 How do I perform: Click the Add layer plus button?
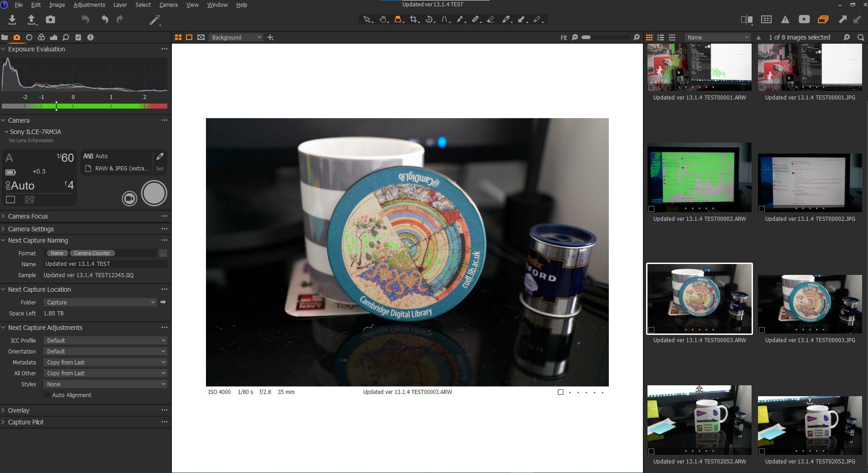coord(271,37)
